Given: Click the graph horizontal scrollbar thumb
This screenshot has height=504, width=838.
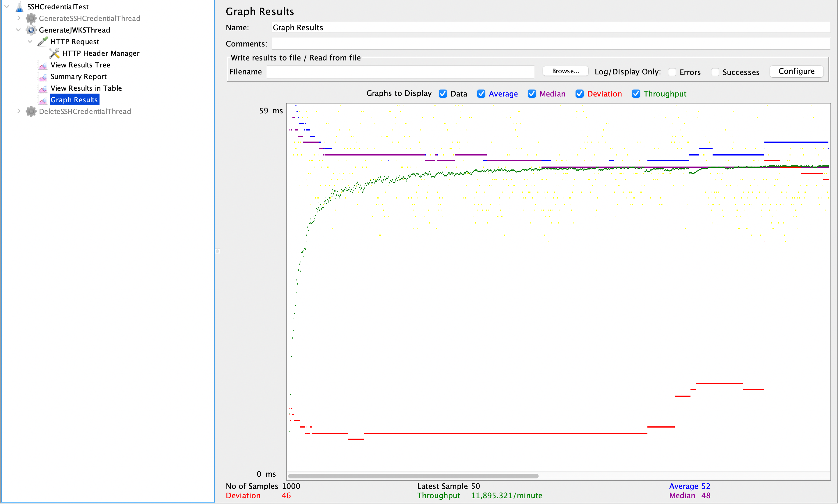Looking at the screenshot, I should pyautogui.click(x=413, y=476).
